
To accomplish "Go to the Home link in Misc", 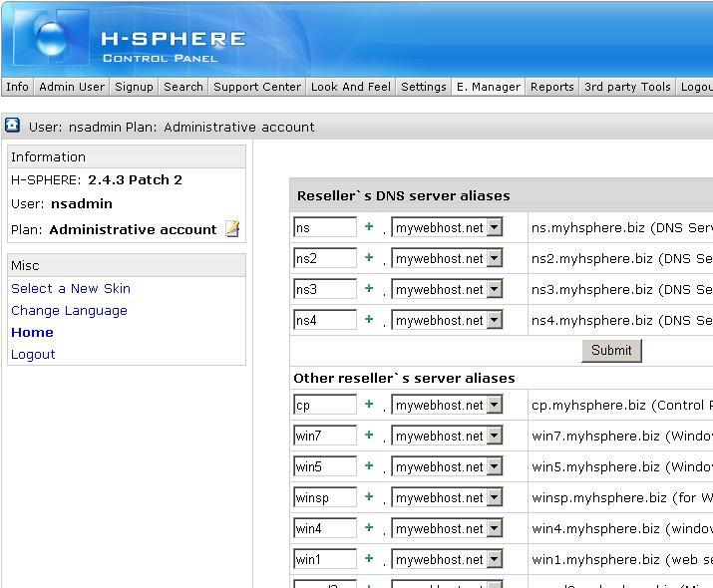I will [x=32, y=332].
